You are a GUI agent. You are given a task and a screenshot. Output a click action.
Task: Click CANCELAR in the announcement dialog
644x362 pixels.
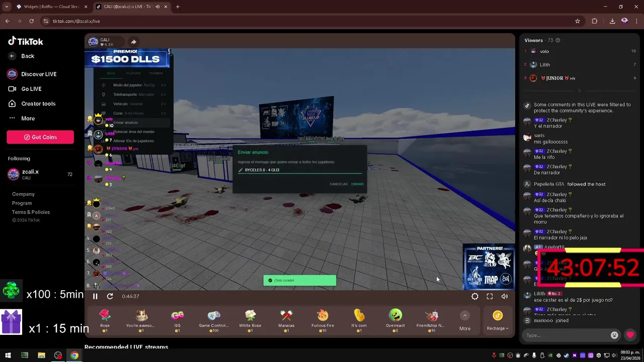coord(339,184)
